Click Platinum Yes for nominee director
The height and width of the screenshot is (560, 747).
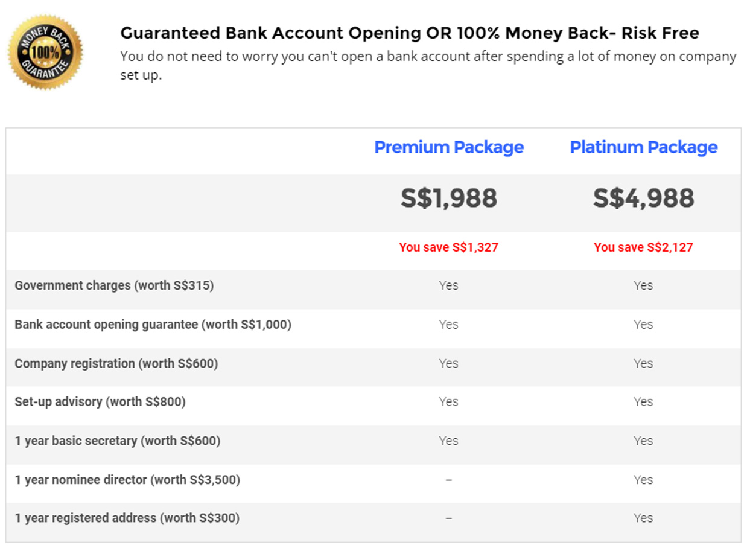point(643,480)
